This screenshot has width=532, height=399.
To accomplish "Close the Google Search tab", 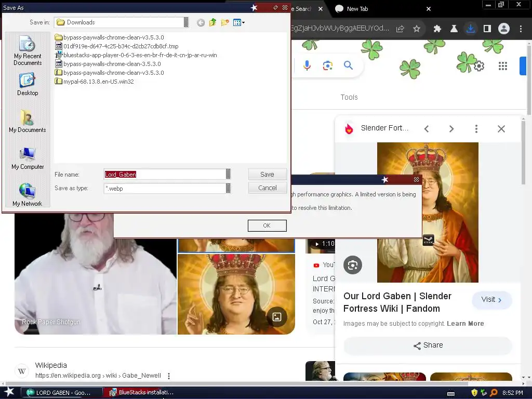I will pos(320,9).
